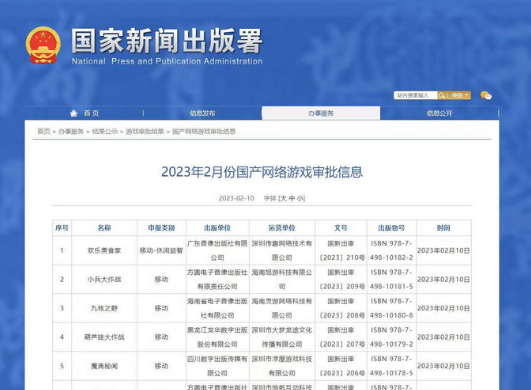Click the 申报类别 column header
531x390 pixels.
pyautogui.click(x=161, y=228)
